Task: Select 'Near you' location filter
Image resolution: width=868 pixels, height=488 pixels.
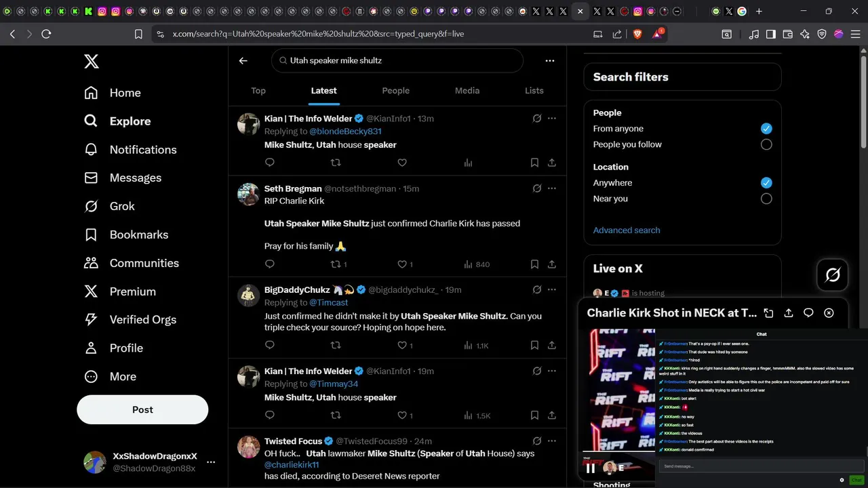Action: (x=766, y=199)
